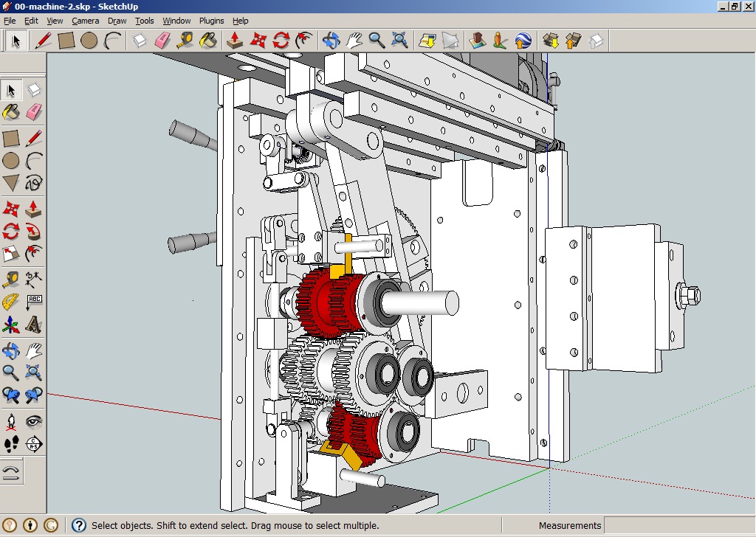Click Get Models box with down arrow
Screen dimensions: 756x537
tap(550, 41)
